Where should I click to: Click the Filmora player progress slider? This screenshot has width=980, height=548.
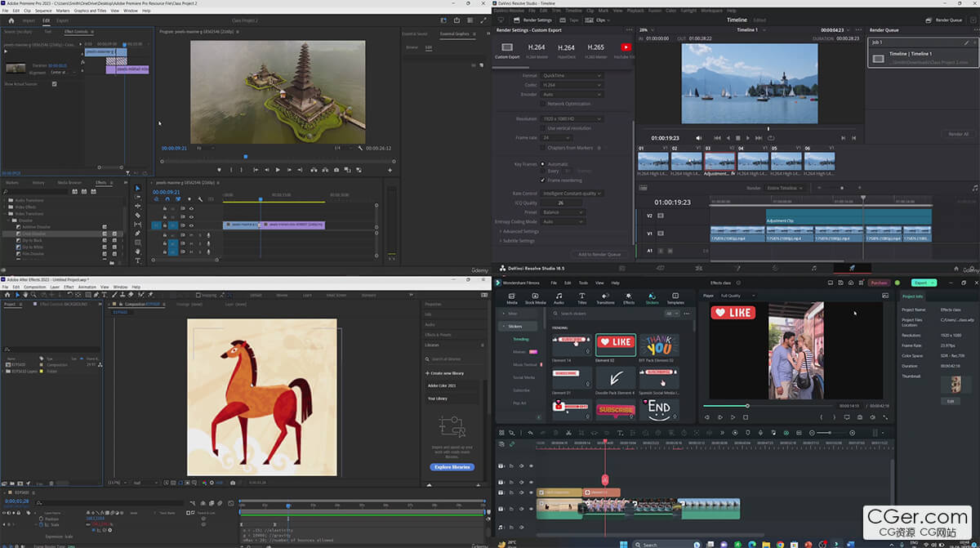click(x=767, y=406)
